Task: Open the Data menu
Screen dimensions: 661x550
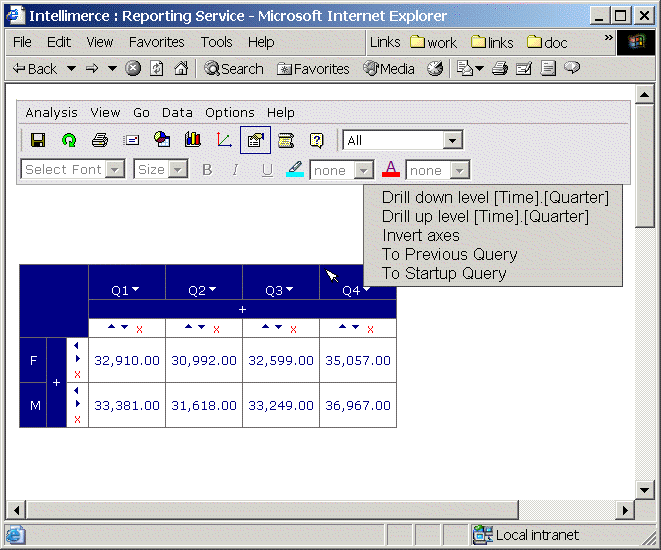Action: click(x=177, y=113)
